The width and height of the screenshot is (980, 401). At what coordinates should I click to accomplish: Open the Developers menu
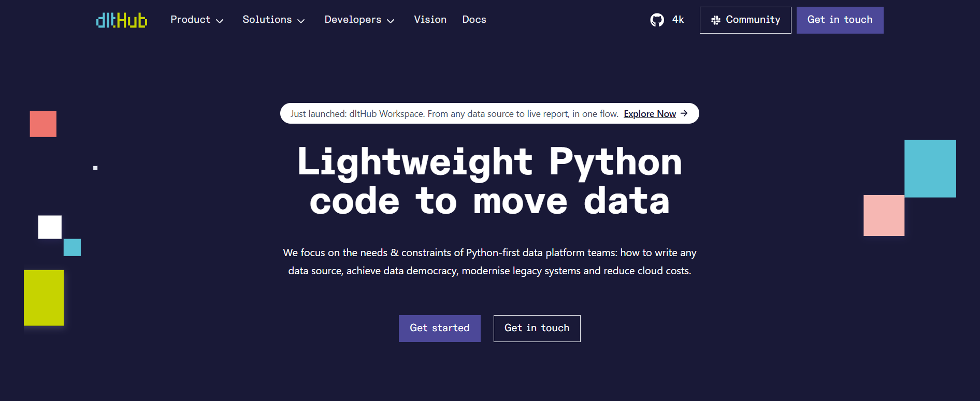[359, 20]
